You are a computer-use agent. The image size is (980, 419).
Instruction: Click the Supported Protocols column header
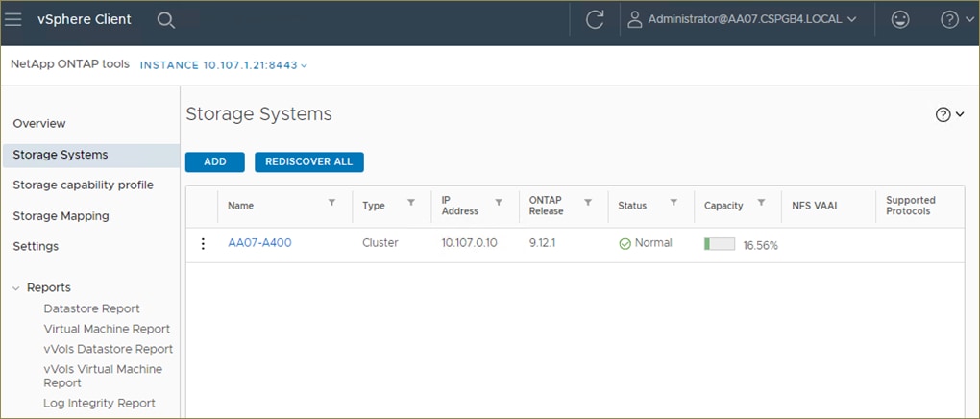[911, 205]
